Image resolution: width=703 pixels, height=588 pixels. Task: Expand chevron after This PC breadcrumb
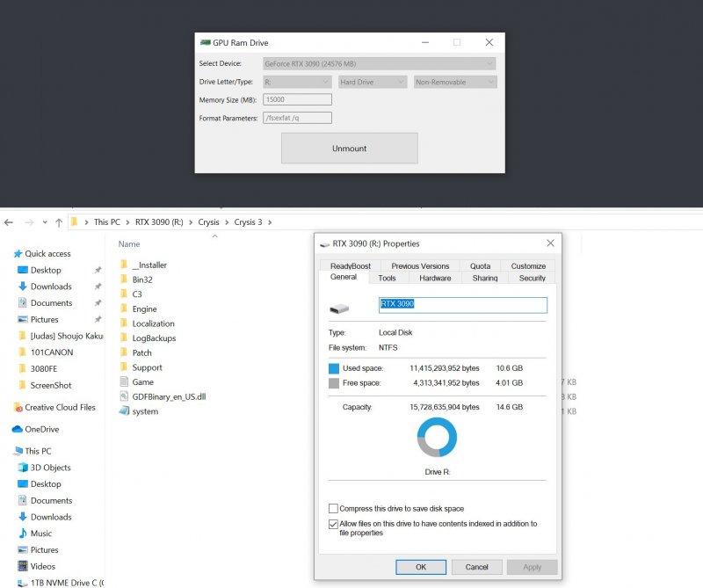click(127, 222)
